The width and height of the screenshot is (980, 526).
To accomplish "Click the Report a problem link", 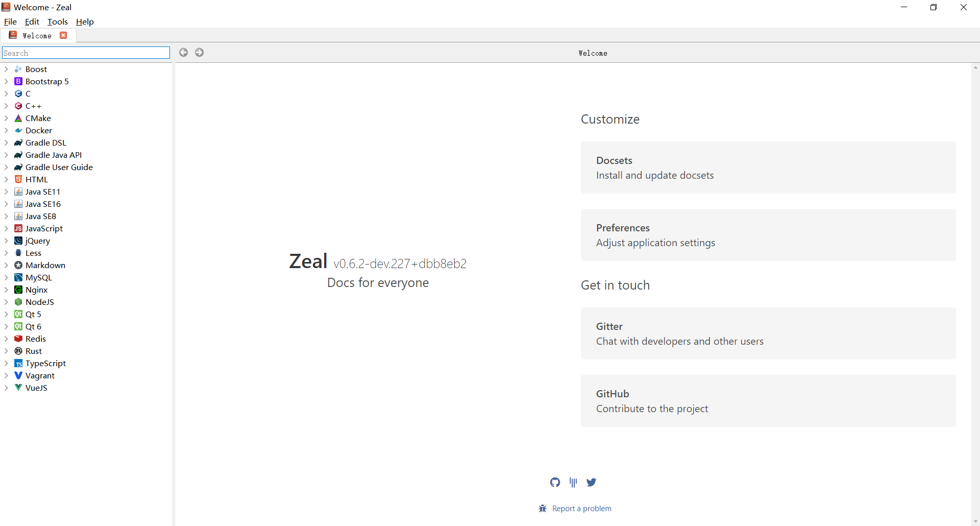I will [x=581, y=509].
